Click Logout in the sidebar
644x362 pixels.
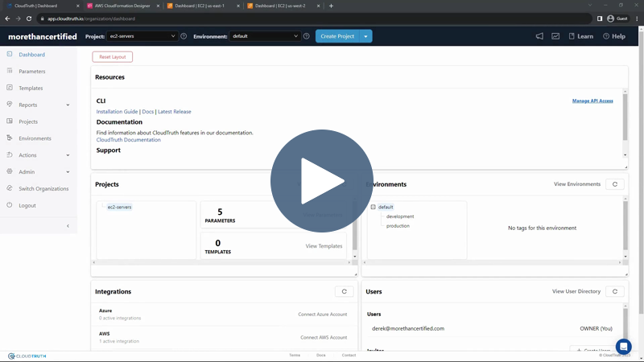[x=27, y=206]
